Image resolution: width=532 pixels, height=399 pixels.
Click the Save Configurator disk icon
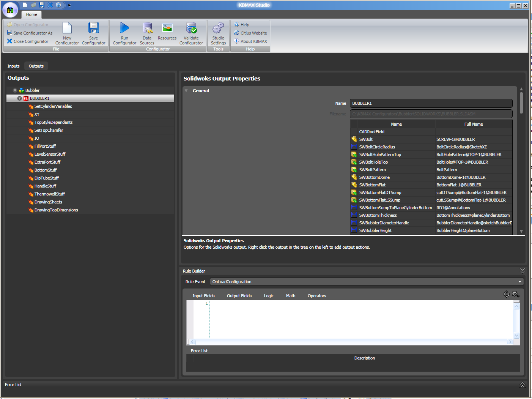(93, 28)
